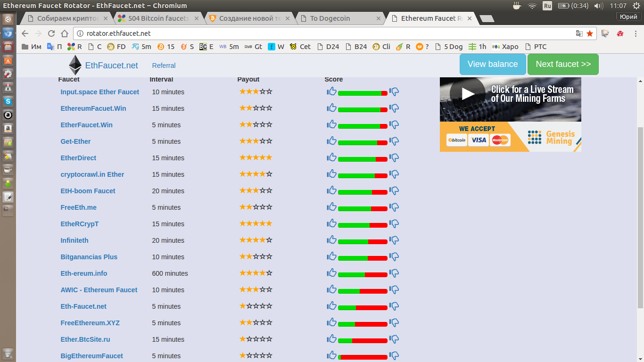Viewport: 644px width, 362px height.
Task: Play the Genesis Mining live stream ad
Action: [x=468, y=93]
